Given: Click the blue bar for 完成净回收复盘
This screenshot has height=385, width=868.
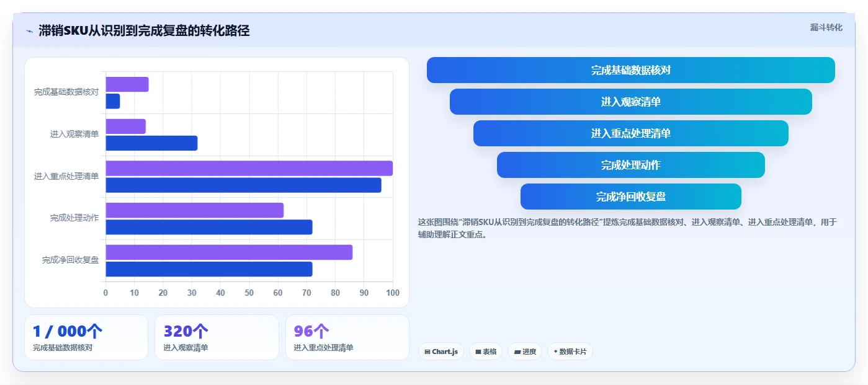Looking at the screenshot, I should [209, 269].
